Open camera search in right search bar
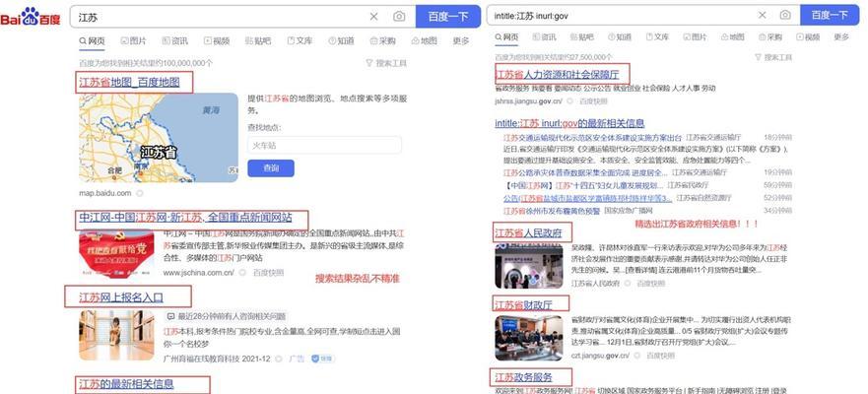The width and height of the screenshot is (868, 394). 785,15
